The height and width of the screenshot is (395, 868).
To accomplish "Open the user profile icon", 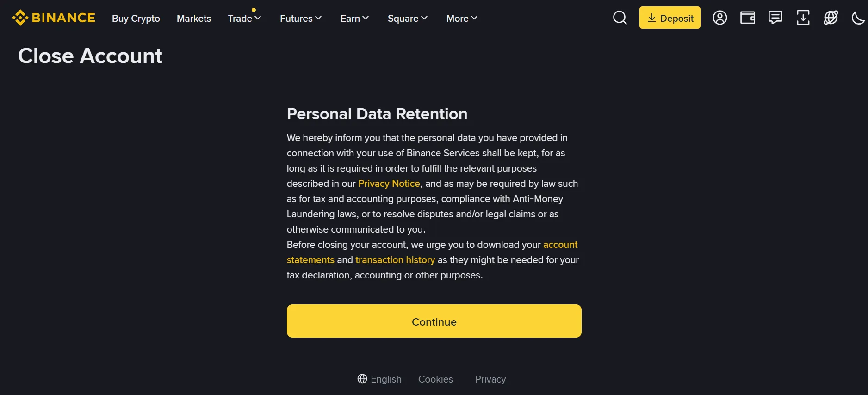I will [x=719, y=18].
